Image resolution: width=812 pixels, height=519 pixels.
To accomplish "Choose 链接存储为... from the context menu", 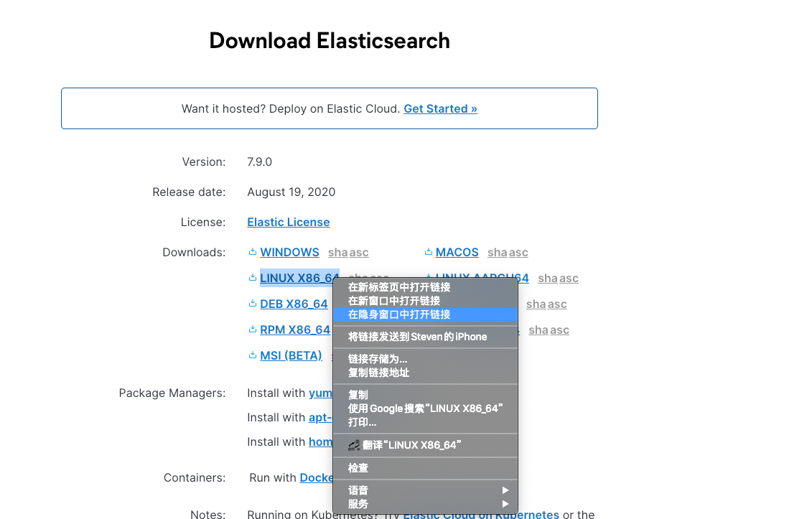I will 425,359.
